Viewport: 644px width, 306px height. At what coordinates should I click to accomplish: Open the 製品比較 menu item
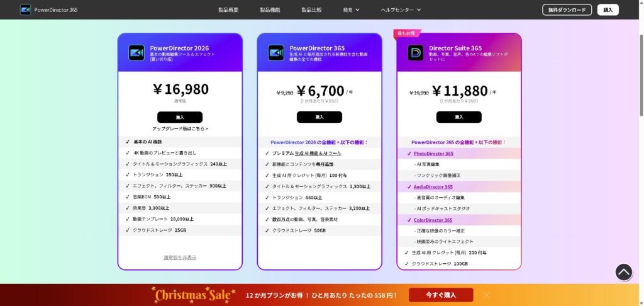(x=311, y=10)
